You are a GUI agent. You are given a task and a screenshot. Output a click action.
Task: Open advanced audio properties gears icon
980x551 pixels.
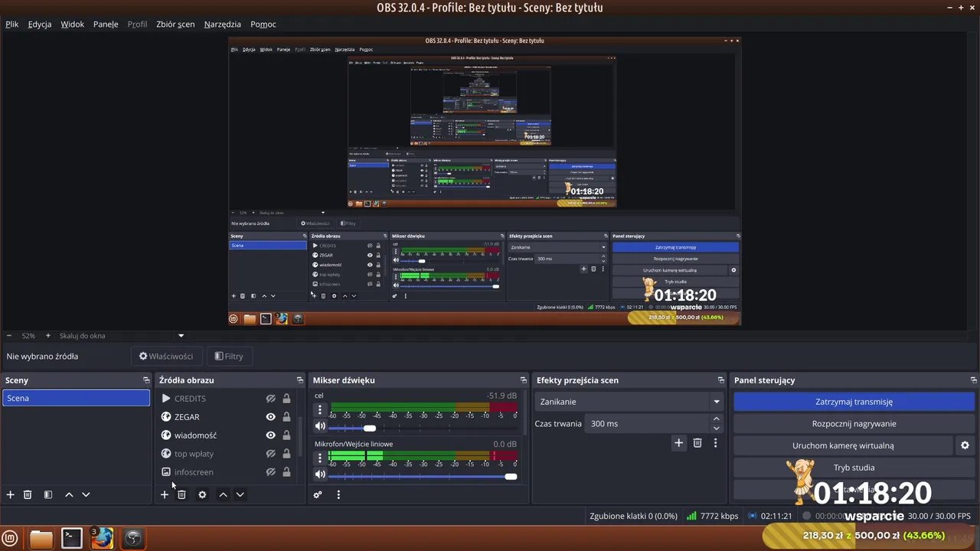point(318,495)
